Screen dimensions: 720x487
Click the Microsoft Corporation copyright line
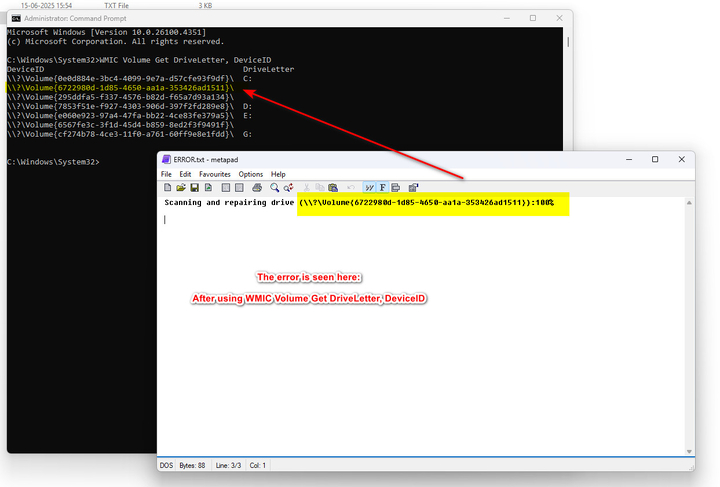point(116,41)
